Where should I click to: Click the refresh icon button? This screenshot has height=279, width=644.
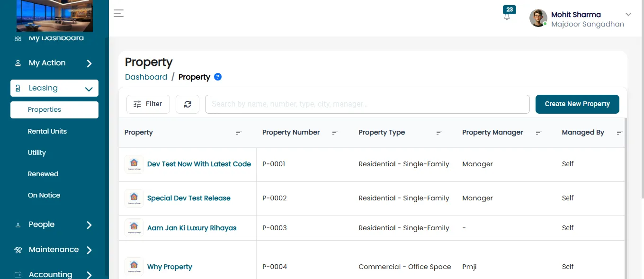(x=188, y=104)
